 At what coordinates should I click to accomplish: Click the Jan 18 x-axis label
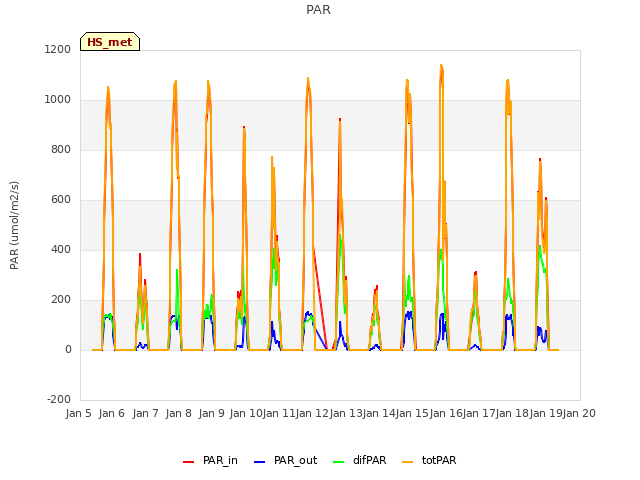(x=512, y=413)
